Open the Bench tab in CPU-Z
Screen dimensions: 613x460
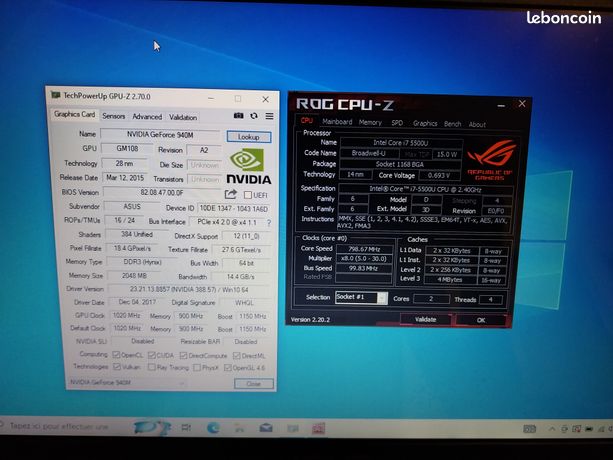point(452,124)
